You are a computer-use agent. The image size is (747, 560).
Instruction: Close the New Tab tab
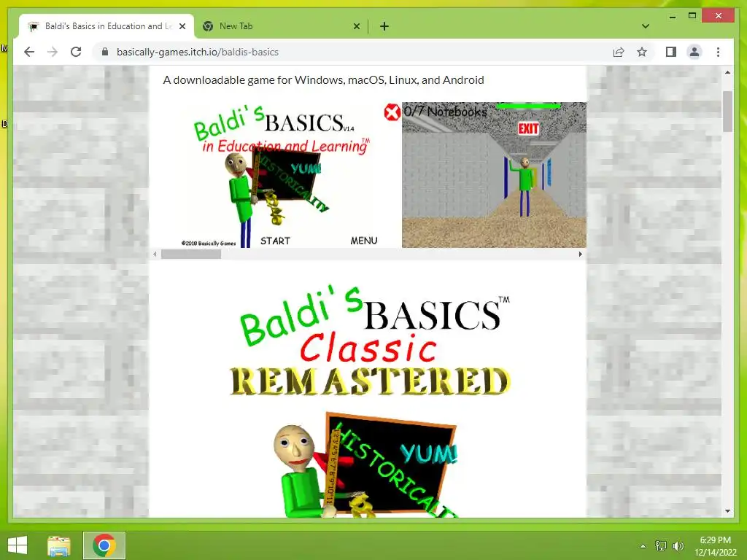point(356,27)
